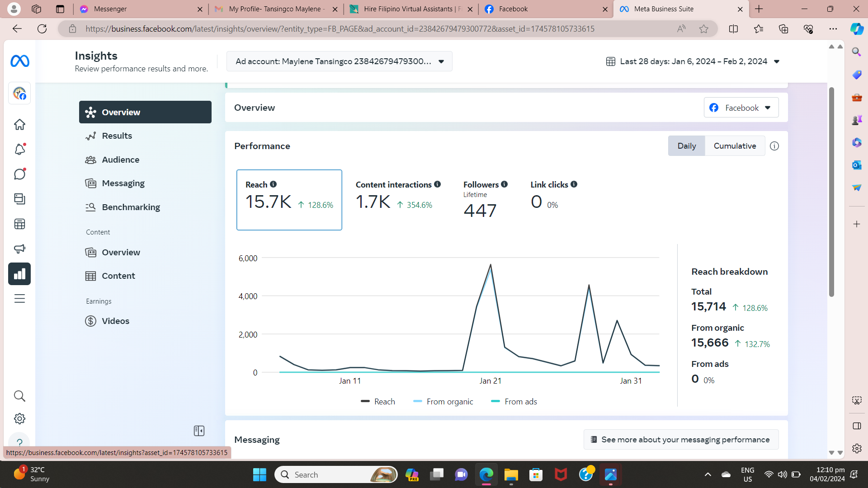Collapse the Insights navigation panel
868x488 pixels.
(199, 431)
